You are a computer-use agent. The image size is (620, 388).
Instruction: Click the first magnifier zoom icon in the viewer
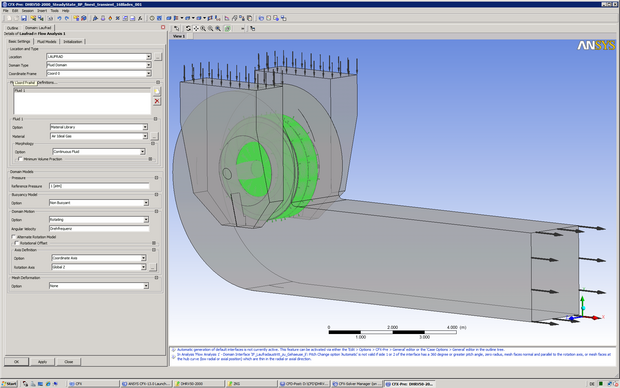click(203, 28)
